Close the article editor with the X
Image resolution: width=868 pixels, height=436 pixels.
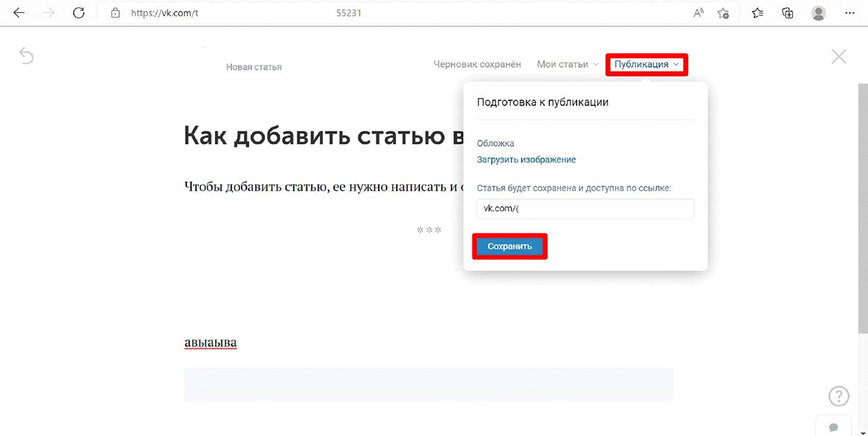839,56
